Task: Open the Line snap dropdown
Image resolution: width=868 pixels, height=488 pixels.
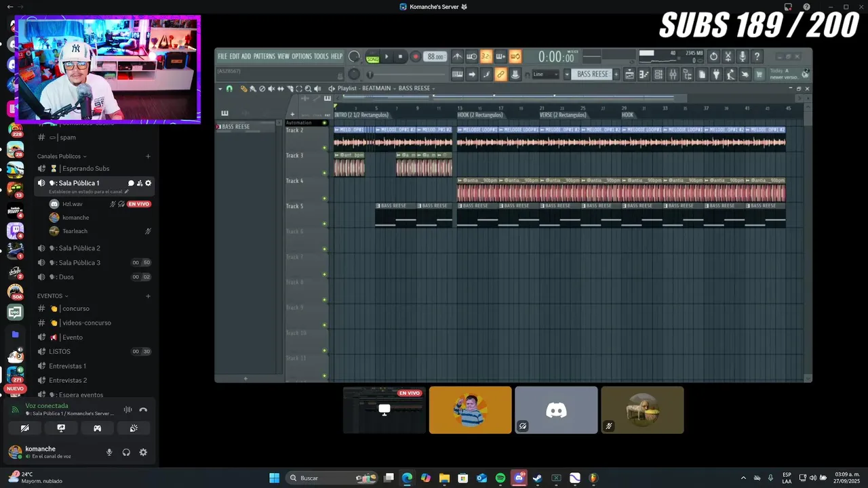Action: click(x=546, y=75)
